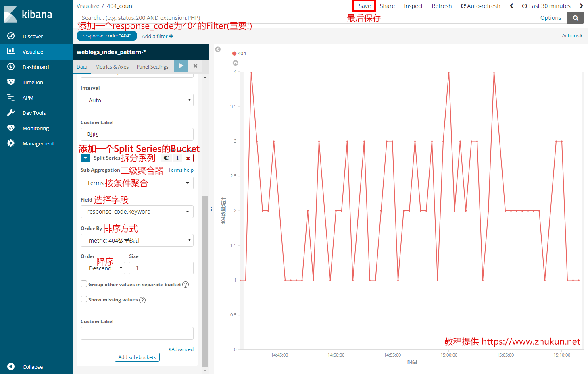Collapse the editor sidebar arrow
Viewport: 588px width, 374px height.
coord(218,49)
